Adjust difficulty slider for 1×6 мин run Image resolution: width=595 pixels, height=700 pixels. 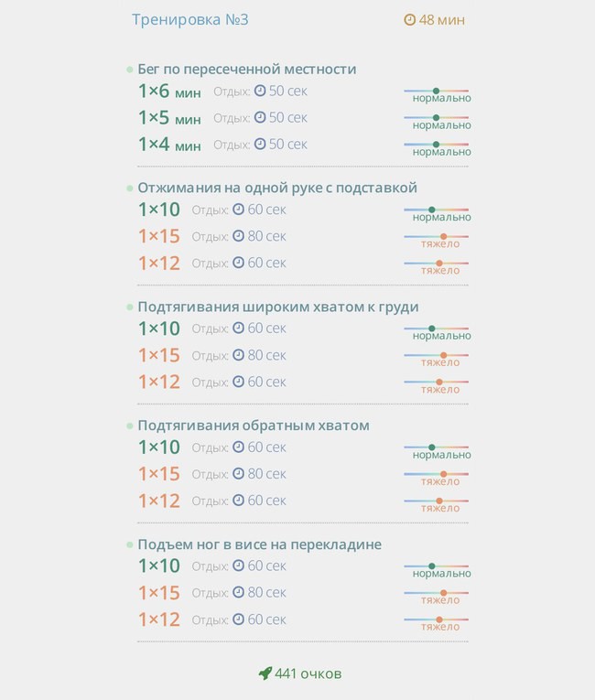437,92
